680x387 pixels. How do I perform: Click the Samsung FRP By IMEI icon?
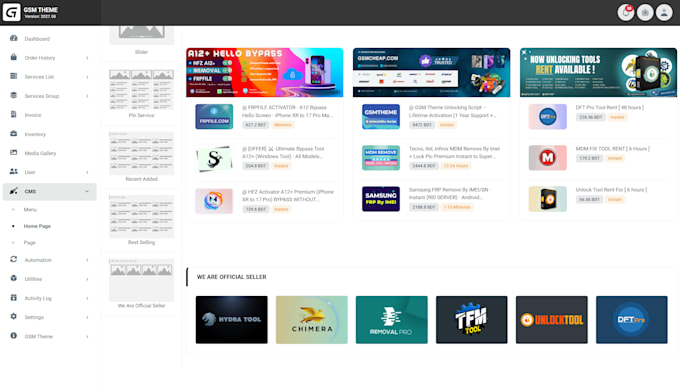[x=381, y=199]
